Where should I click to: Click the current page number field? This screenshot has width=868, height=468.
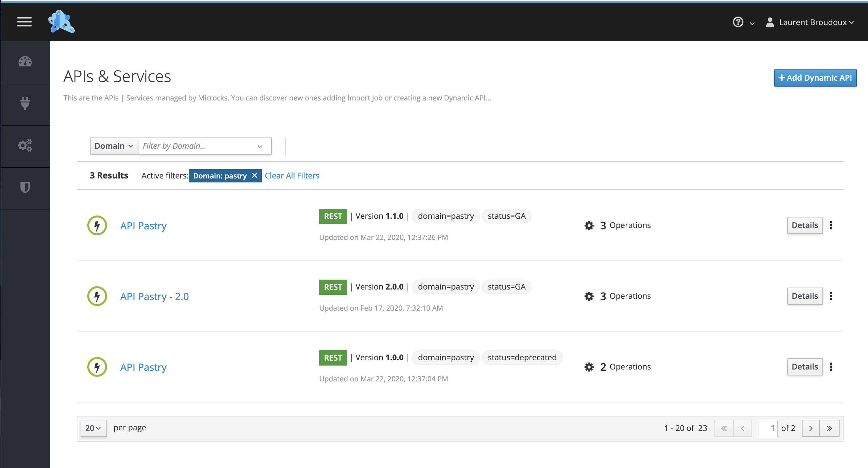pos(768,428)
